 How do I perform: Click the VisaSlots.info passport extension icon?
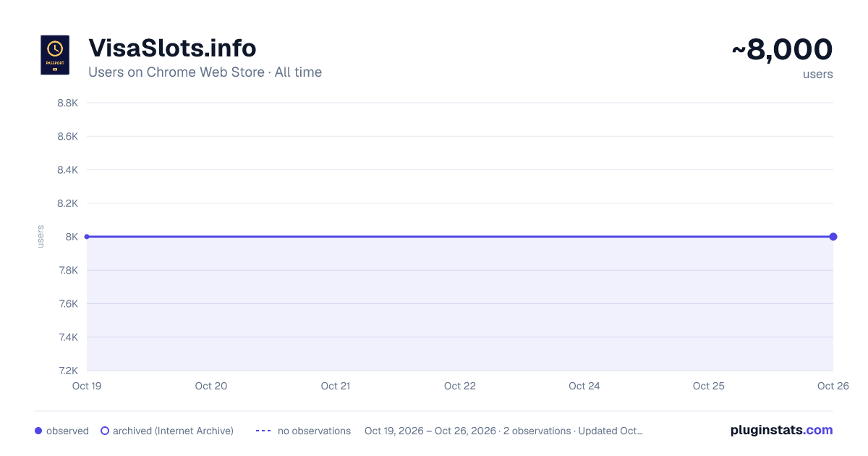coord(55,55)
